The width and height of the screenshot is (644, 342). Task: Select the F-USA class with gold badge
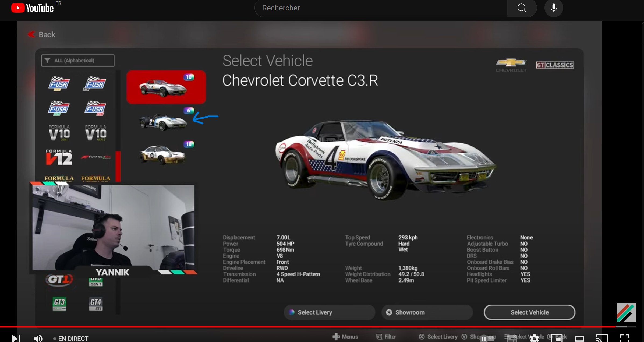pos(59,84)
